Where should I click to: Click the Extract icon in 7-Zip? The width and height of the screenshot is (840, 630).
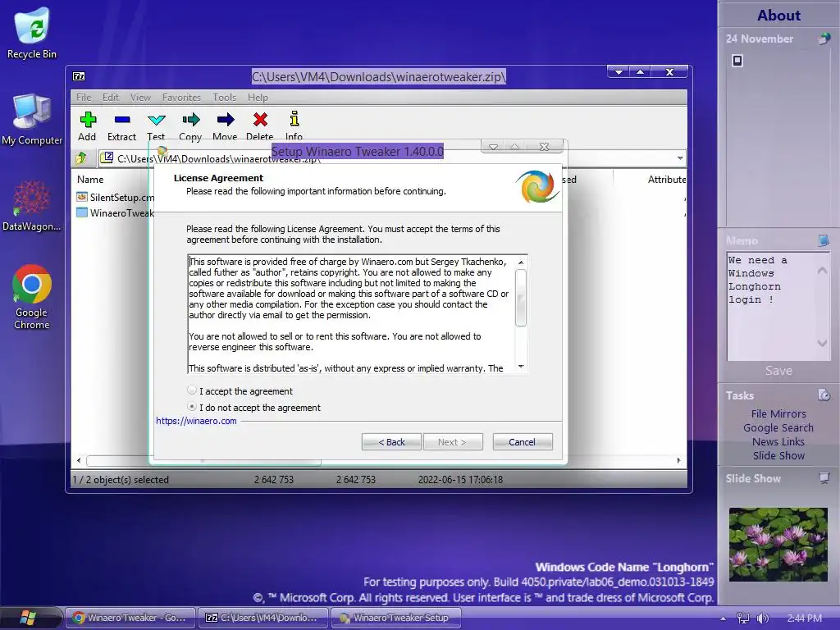click(122, 120)
